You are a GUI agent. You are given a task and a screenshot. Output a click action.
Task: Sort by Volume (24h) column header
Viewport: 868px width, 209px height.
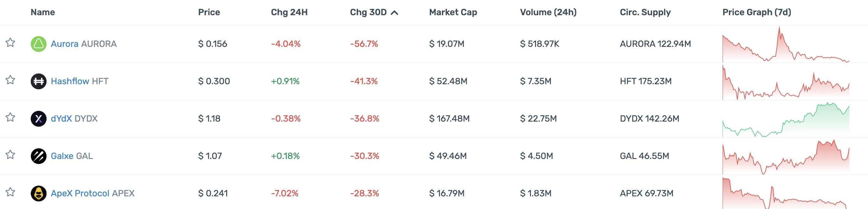point(548,12)
